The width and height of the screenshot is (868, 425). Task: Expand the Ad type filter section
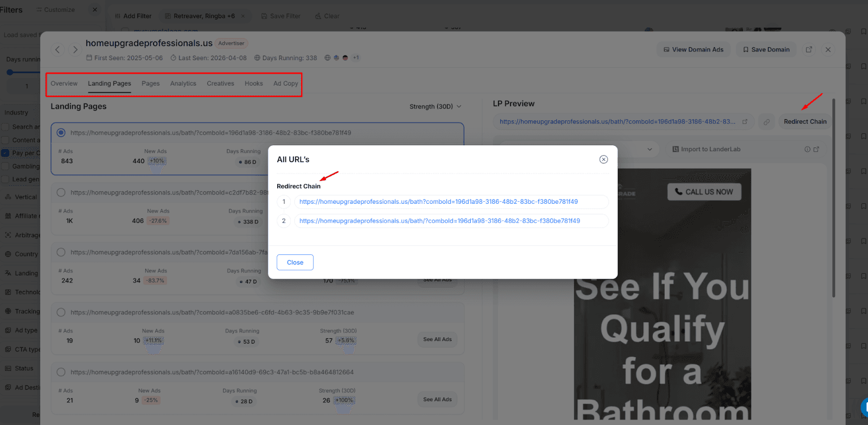[21, 330]
